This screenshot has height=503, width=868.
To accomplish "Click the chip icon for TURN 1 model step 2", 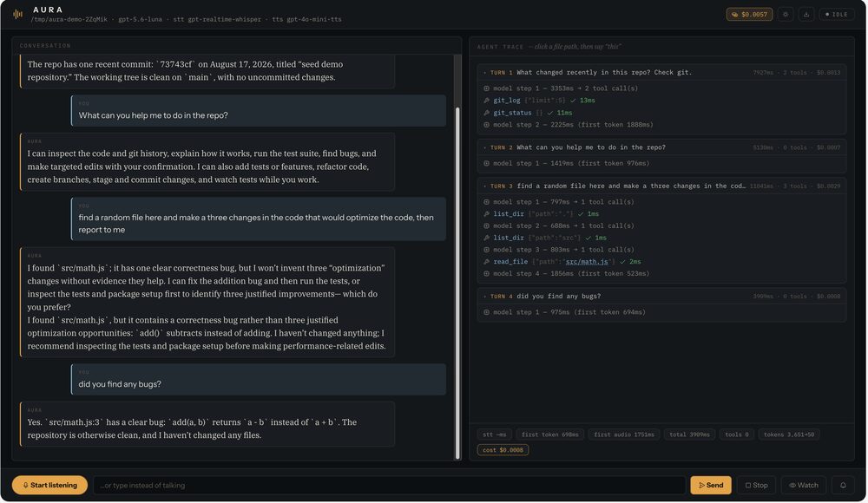I will coord(487,125).
